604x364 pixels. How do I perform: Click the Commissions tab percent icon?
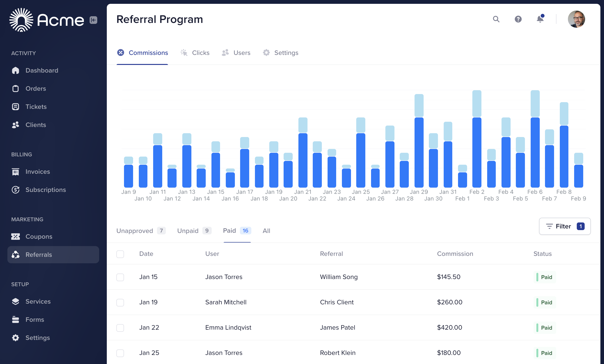tap(121, 53)
